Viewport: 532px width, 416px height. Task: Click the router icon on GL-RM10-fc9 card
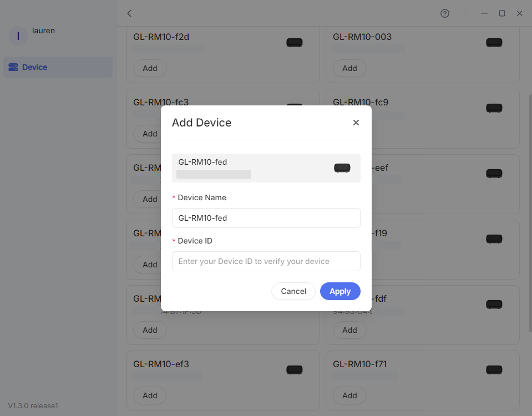494,108
